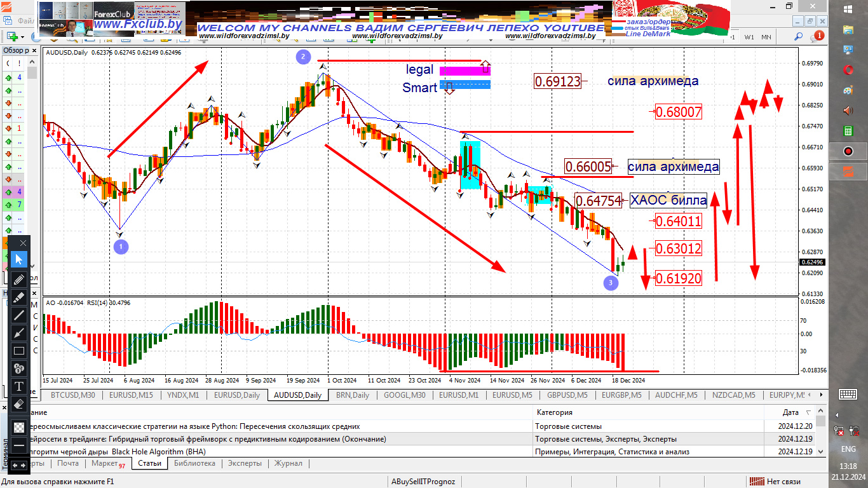Select the text T annotation tool
This screenshot has width=868, height=488.
click(x=19, y=386)
